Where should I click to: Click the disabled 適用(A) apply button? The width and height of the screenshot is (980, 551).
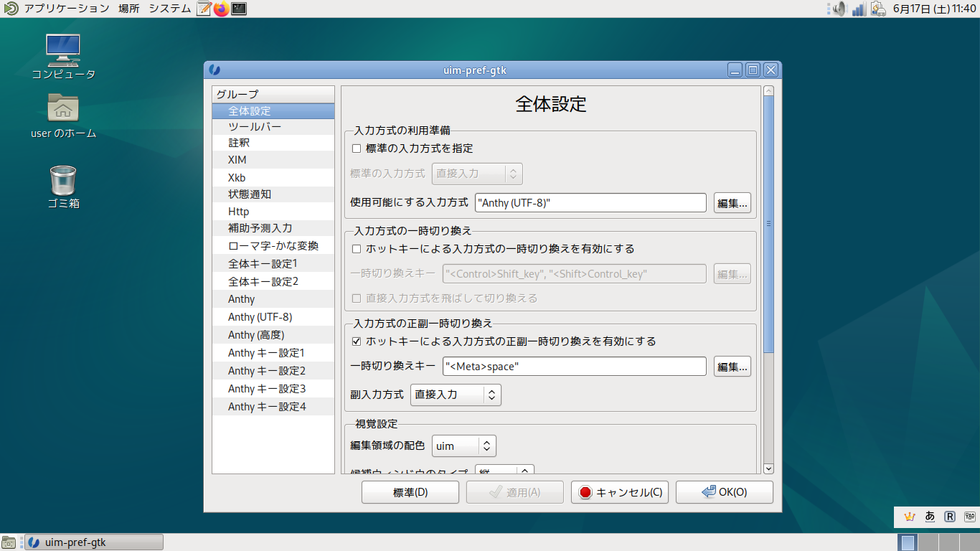515,492
